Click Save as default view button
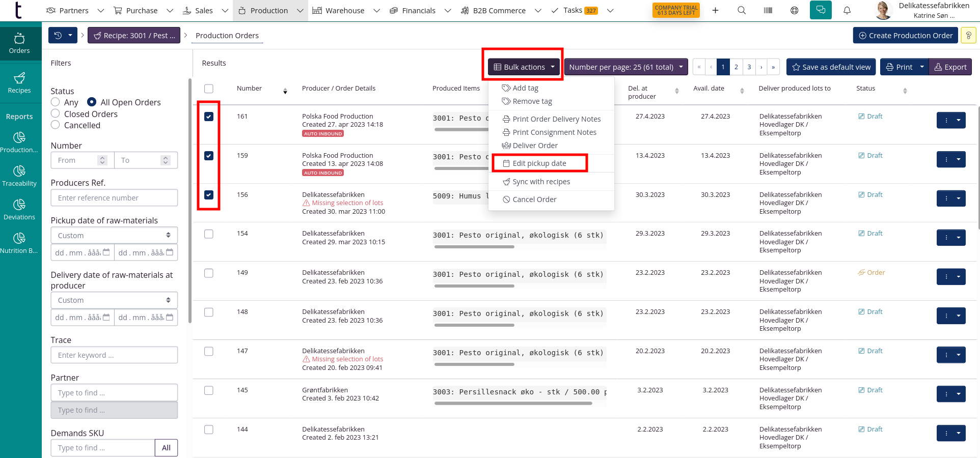Image resolution: width=980 pixels, height=458 pixels. pyautogui.click(x=831, y=67)
